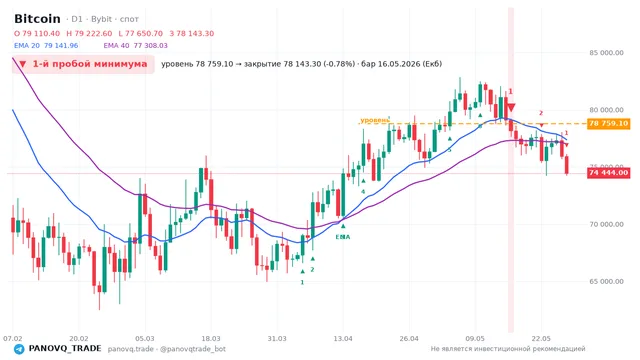This screenshot has width=640, height=360.
Task: Click the green signal marker labeled 2
Action: pos(313,259)
